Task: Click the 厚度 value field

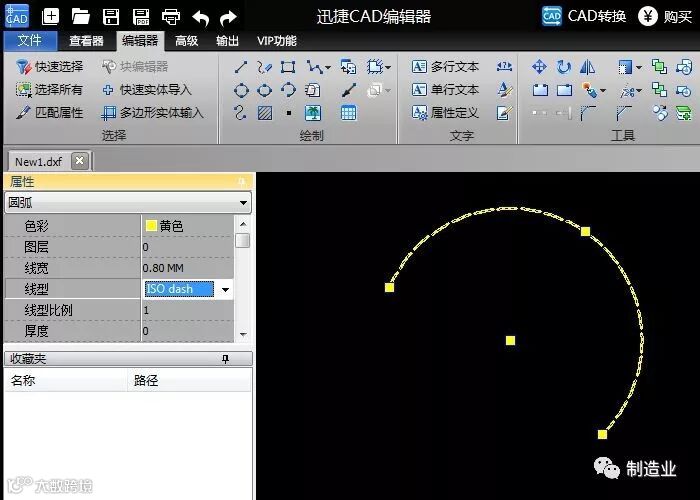Action: (x=188, y=331)
